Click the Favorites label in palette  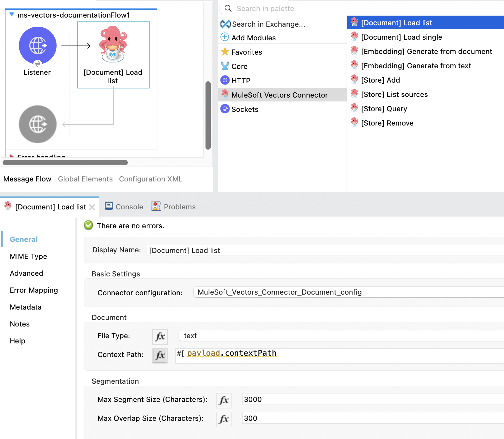pyautogui.click(x=247, y=52)
